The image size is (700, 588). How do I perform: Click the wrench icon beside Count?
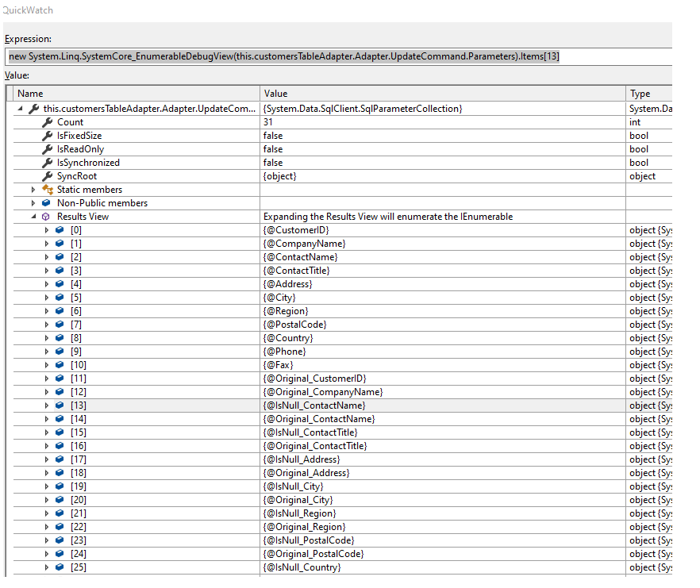(x=47, y=122)
